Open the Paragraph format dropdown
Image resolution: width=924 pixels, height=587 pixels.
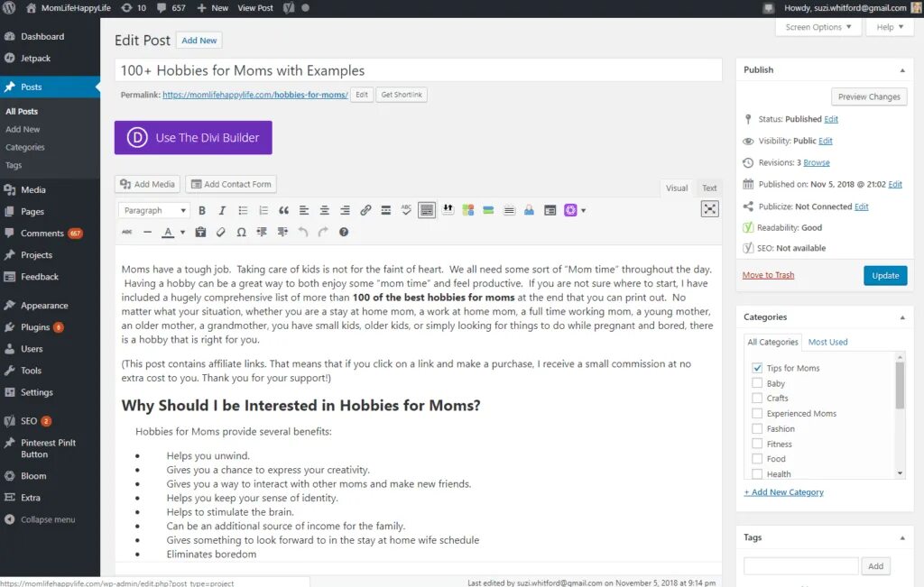tap(153, 210)
